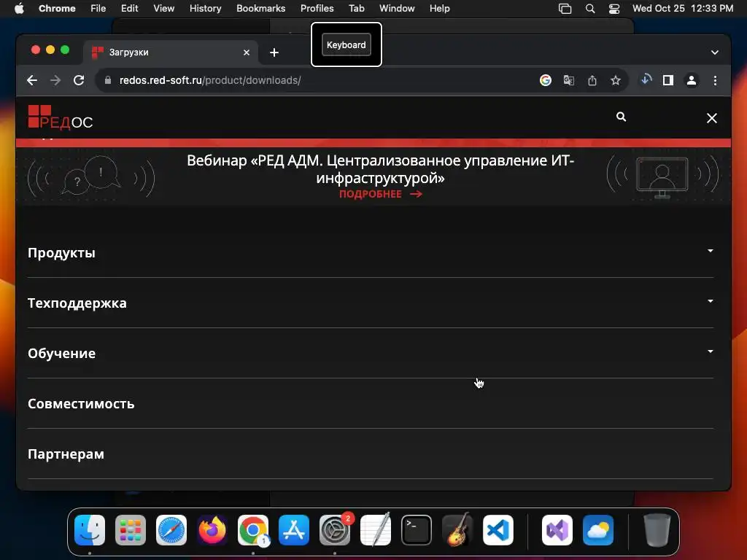The height and width of the screenshot is (560, 747).
Task: Open Control Center in menu bar
Action: pos(614,9)
